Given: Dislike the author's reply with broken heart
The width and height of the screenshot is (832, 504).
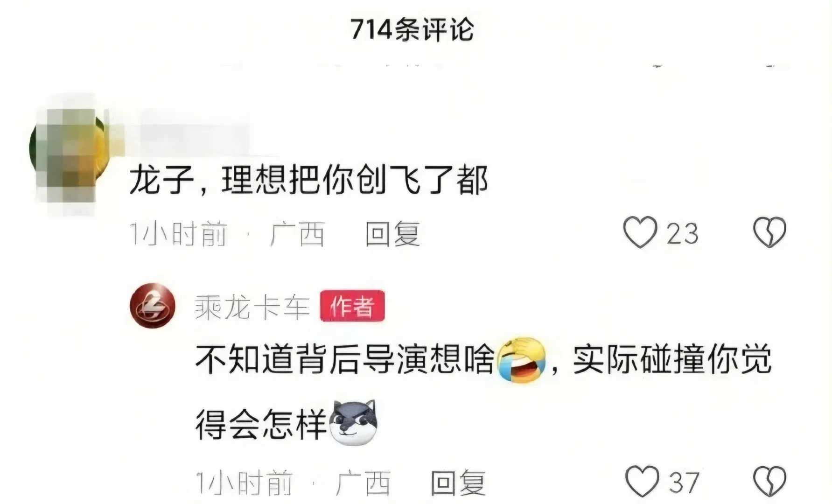Looking at the screenshot, I should point(770,481).
